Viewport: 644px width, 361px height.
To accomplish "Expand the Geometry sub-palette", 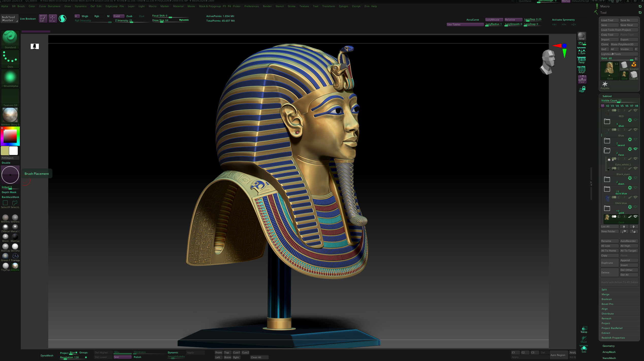I will (x=608, y=346).
